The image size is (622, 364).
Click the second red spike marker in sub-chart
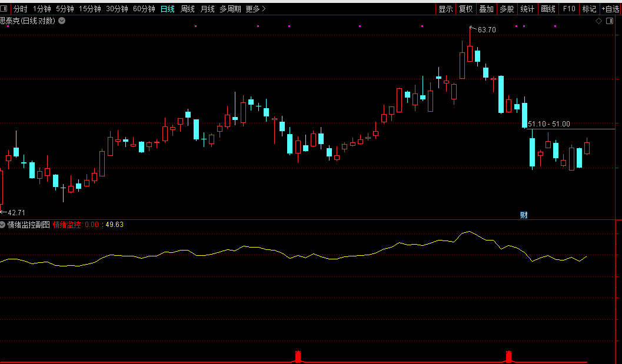(x=508, y=356)
